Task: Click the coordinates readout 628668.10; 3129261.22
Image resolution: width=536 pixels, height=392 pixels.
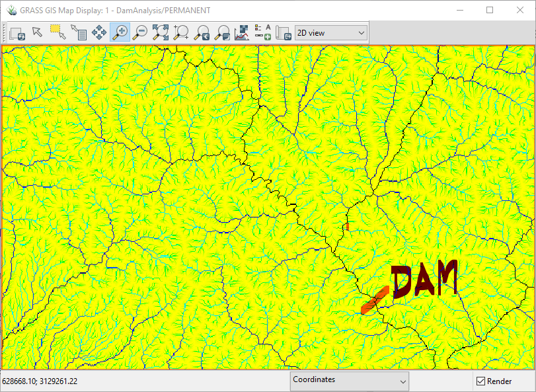Action: 40,381
